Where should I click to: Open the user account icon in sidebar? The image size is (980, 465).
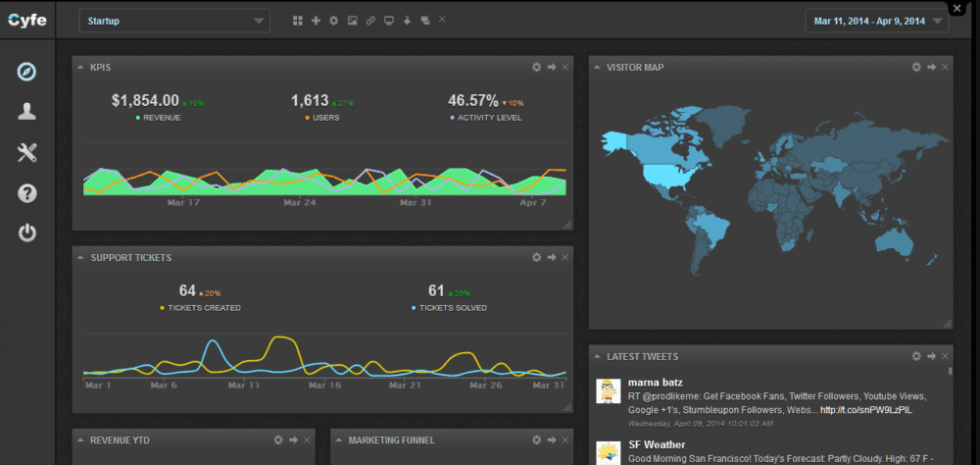pos(27,111)
